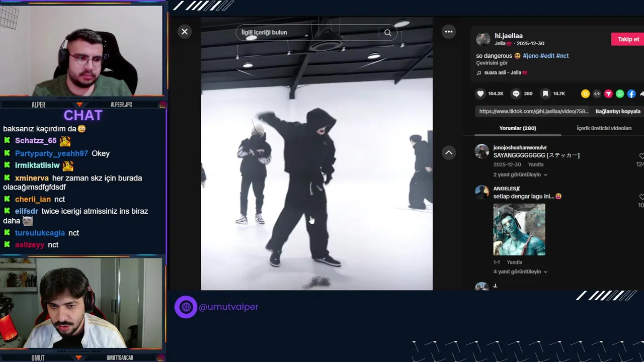Image resolution: width=644 pixels, height=362 pixels.
Task: Click globe icon next to @umutvalper
Action: [x=186, y=307]
